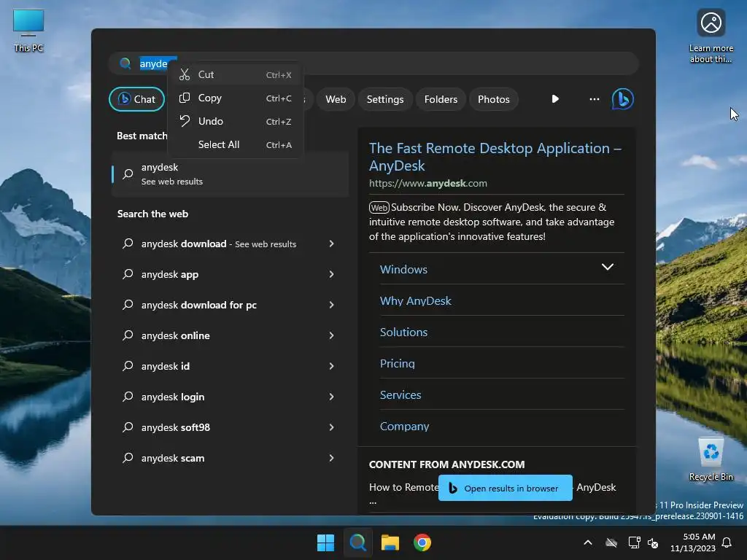747x560 pixels.
Task: Click the OneDrive cloud tray icon
Action: (611, 542)
